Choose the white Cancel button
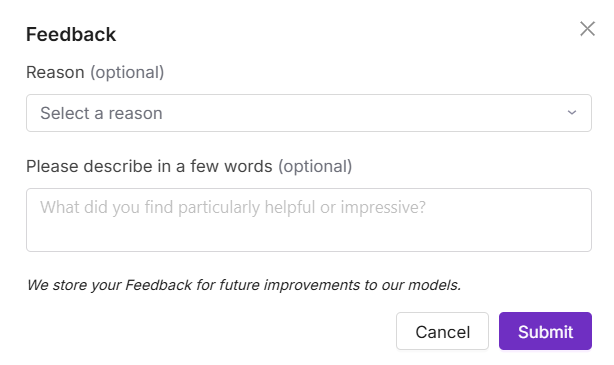 (x=442, y=331)
